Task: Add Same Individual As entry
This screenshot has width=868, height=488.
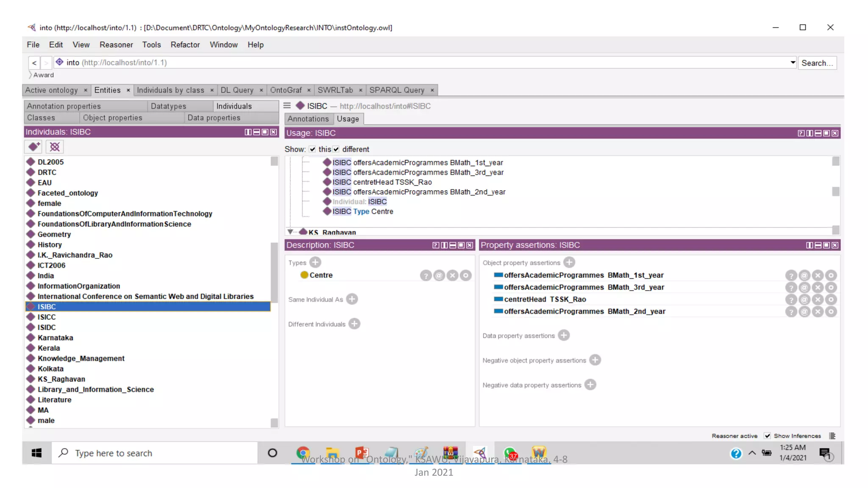Action: tap(352, 299)
